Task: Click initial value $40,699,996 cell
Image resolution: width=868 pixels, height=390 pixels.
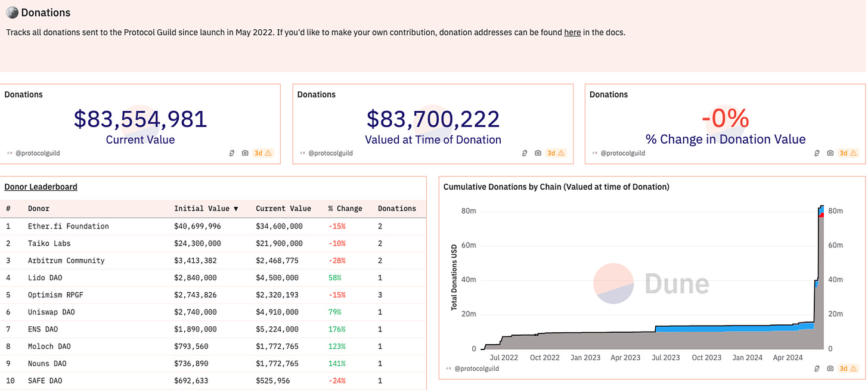Action: (x=197, y=226)
